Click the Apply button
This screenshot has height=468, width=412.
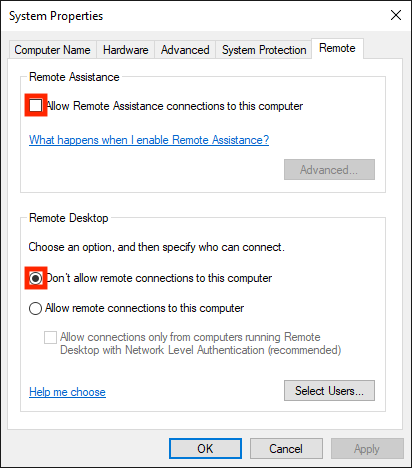[x=367, y=449]
